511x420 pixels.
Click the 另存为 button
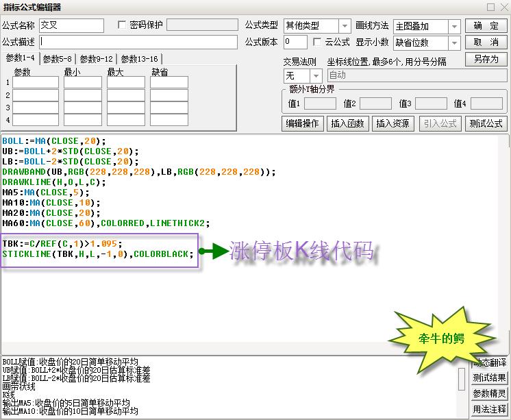pyautogui.click(x=486, y=59)
